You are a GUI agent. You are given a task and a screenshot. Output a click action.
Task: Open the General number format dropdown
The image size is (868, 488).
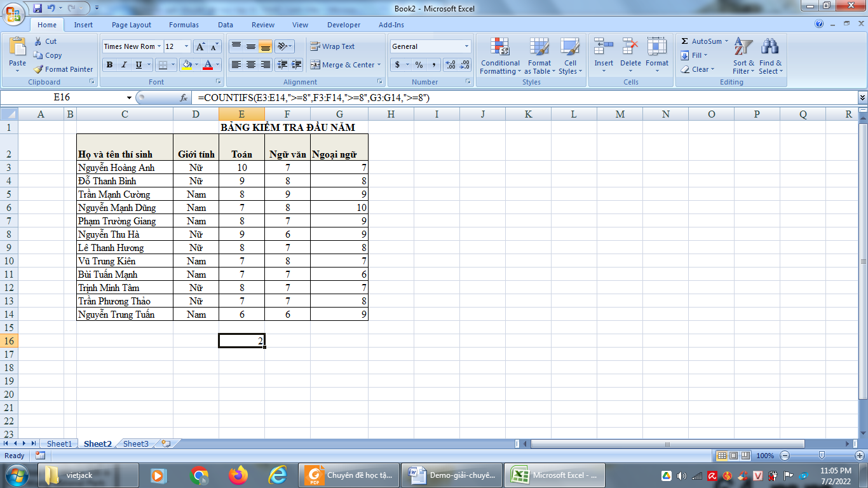click(x=466, y=46)
